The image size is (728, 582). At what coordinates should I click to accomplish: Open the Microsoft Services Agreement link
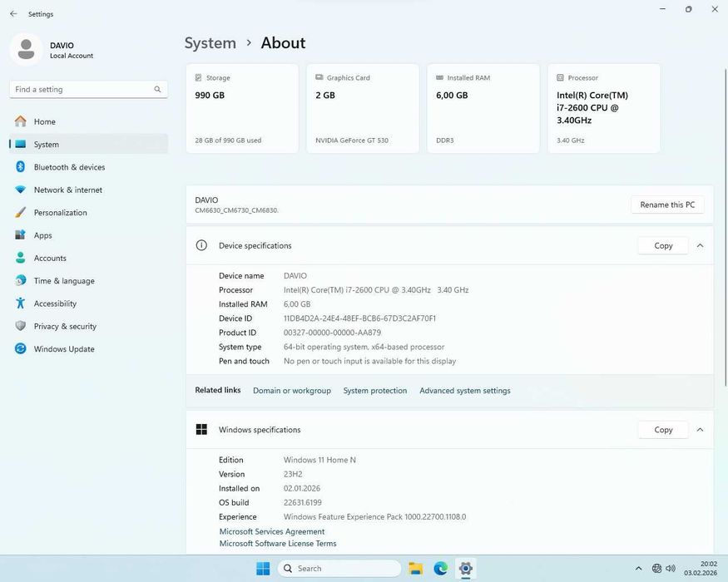[271, 531]
